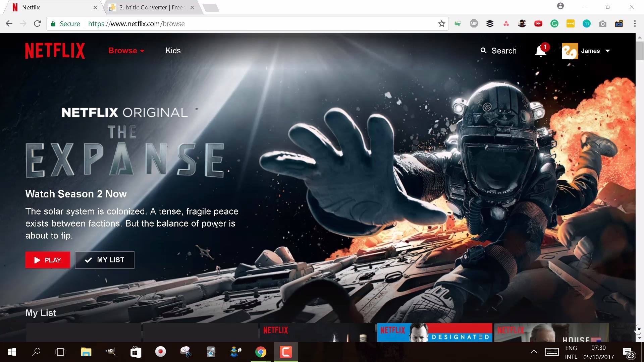Open the blue stars app on the taskbar
Image resolution: width=644 pixels, height=362 pixels.
[211, 352]
